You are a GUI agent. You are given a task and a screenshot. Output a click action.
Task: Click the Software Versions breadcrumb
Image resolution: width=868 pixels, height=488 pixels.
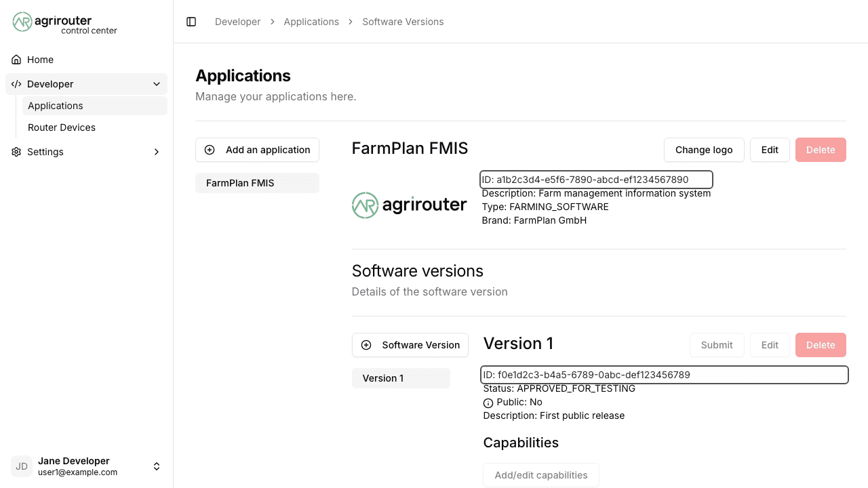click(x=403, y=22)
